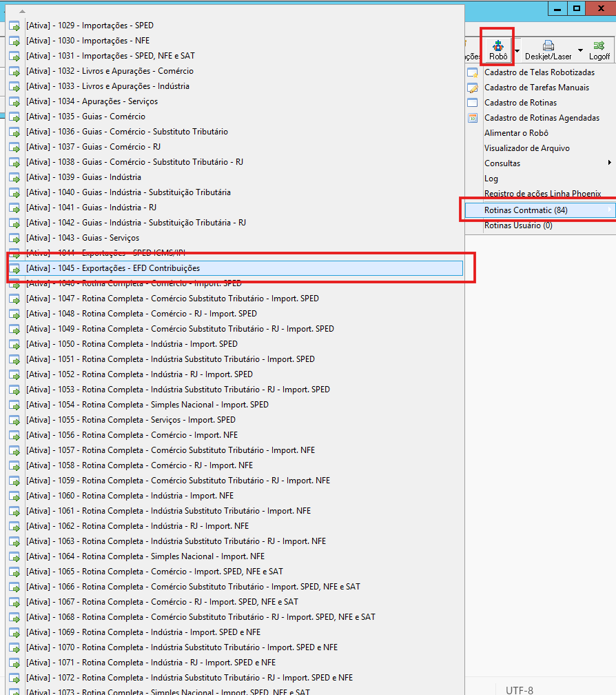This screenshot has height=695, width=616.
Task: Pick 1064 - Rotina Completa - Simples Nacional - Import. NFE
Action: [x=145, y=556]
